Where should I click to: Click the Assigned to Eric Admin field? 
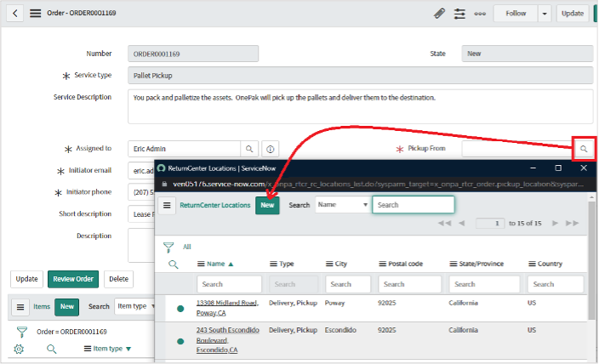[184, 149]
